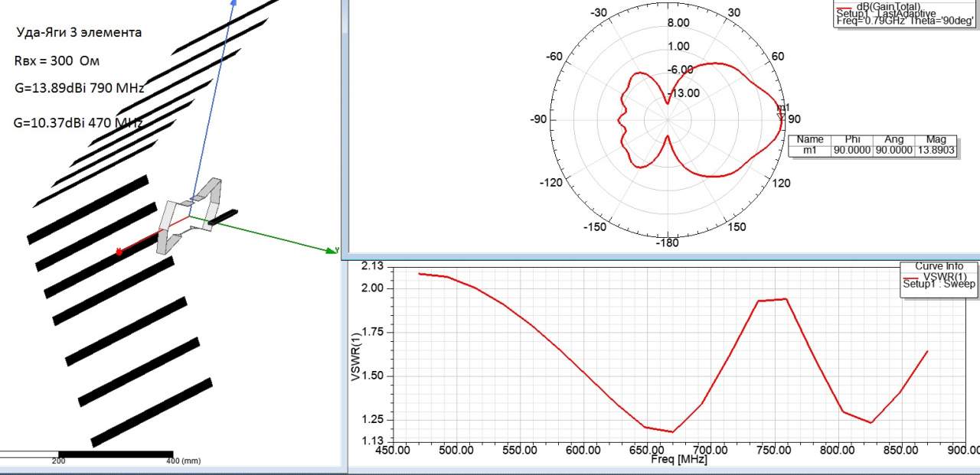Click the '2.00' Y-axis value
The height and width of the screenshot is (475, 980).
pos(373,288)
